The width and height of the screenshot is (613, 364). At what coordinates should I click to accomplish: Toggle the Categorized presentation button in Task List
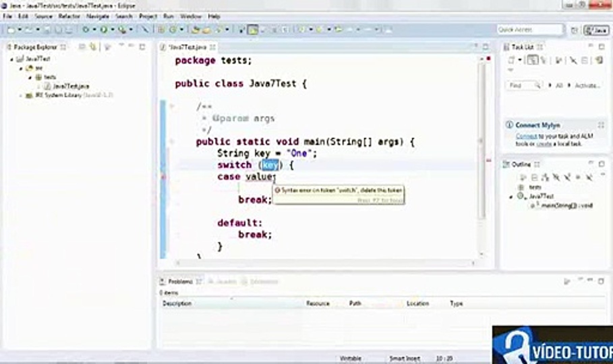click(x=532, y=60)
